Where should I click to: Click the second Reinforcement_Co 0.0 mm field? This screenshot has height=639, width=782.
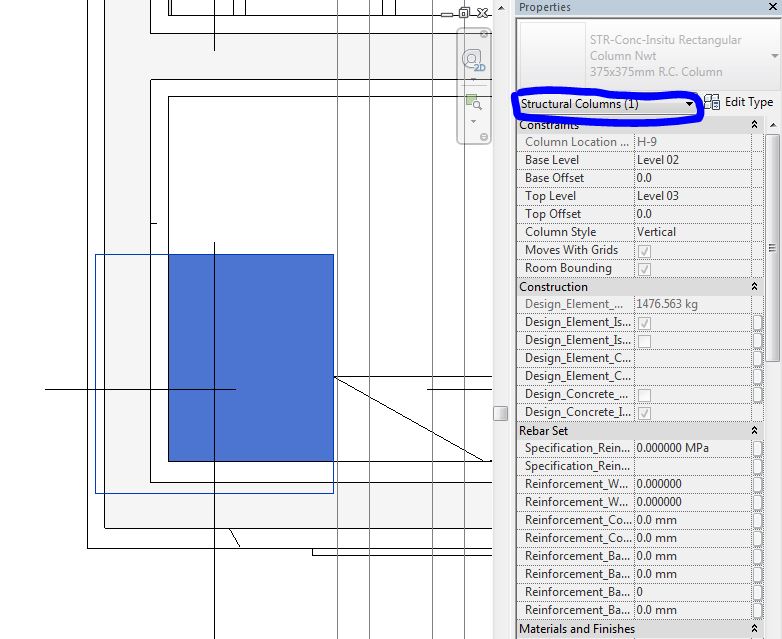[692, 538]
